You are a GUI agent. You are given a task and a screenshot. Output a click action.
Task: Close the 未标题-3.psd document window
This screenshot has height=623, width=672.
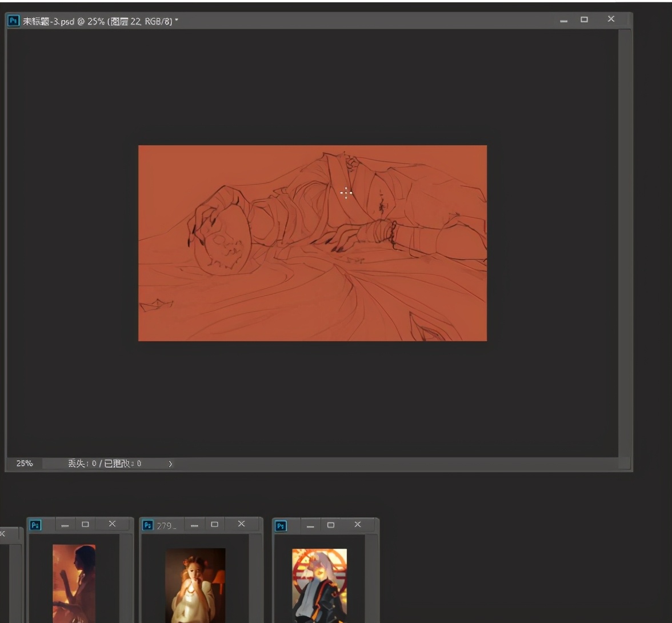click(611, 19)
